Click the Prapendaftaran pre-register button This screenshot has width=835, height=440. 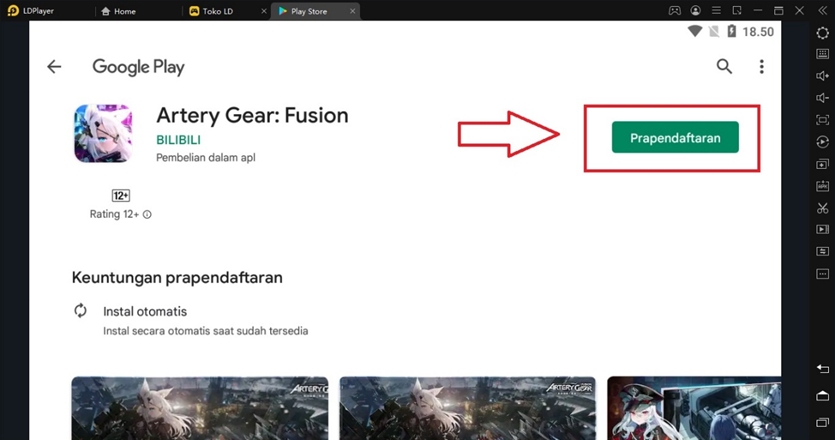pos(675,137)
